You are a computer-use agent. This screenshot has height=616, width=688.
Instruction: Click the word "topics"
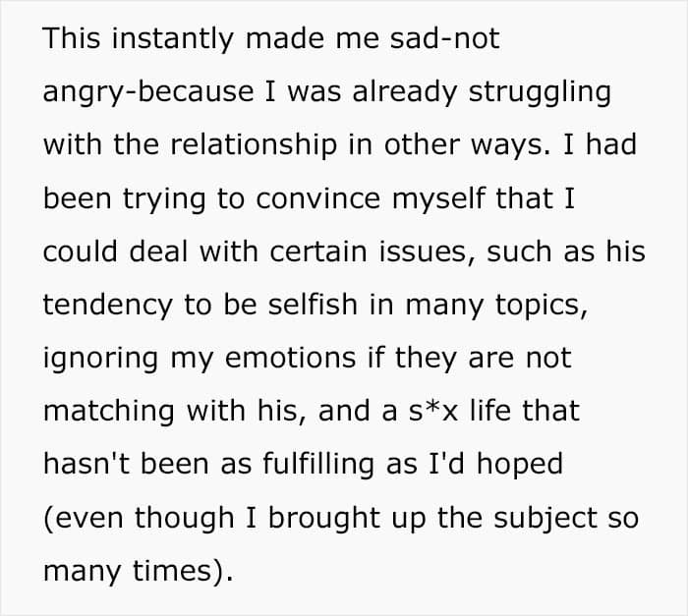click(541, 305)
